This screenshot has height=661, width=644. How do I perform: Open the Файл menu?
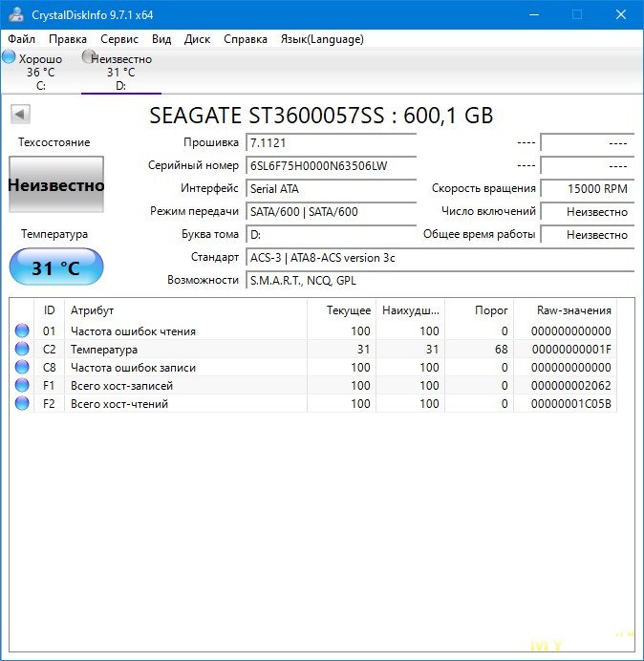click(22, 39)
